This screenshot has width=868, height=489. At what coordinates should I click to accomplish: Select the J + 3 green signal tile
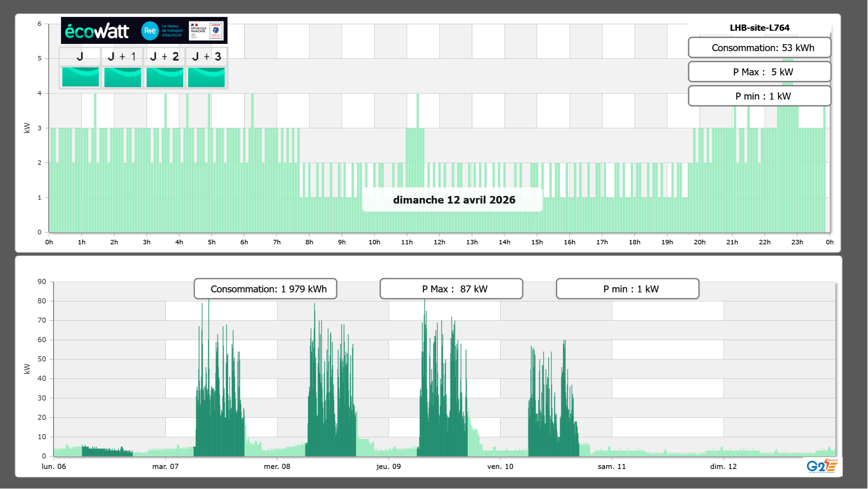[206, 77]
